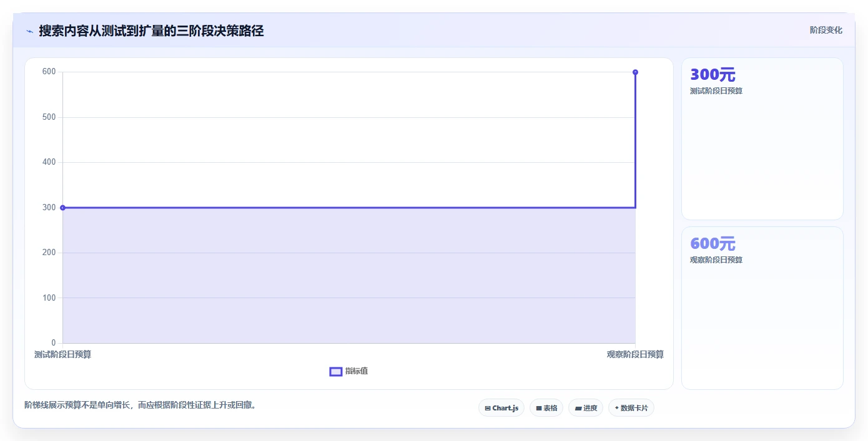This screenshot has width=868, height=441.
Task: Click the 观察阶段日预算 card caption
Action: coord(716,260)
